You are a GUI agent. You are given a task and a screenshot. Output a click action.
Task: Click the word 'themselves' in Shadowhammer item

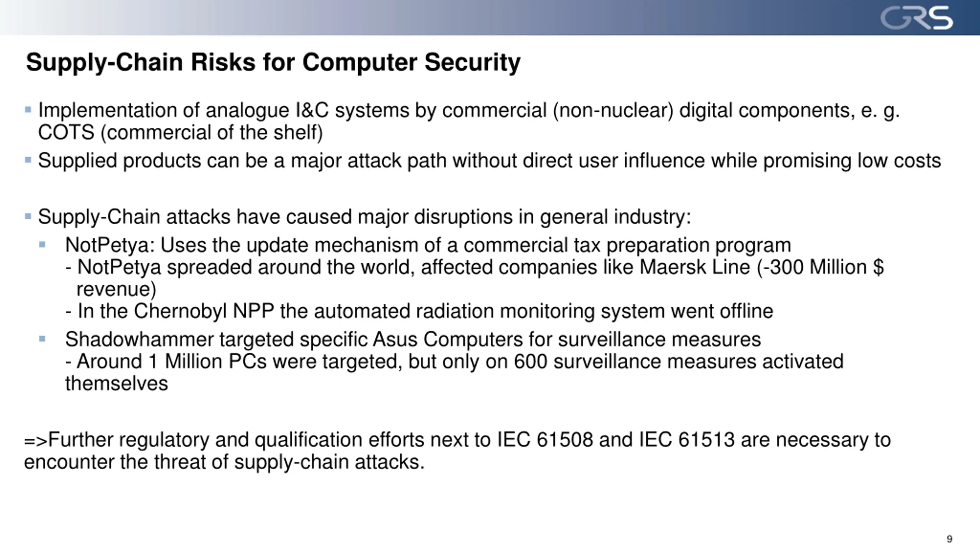[116, 383]
